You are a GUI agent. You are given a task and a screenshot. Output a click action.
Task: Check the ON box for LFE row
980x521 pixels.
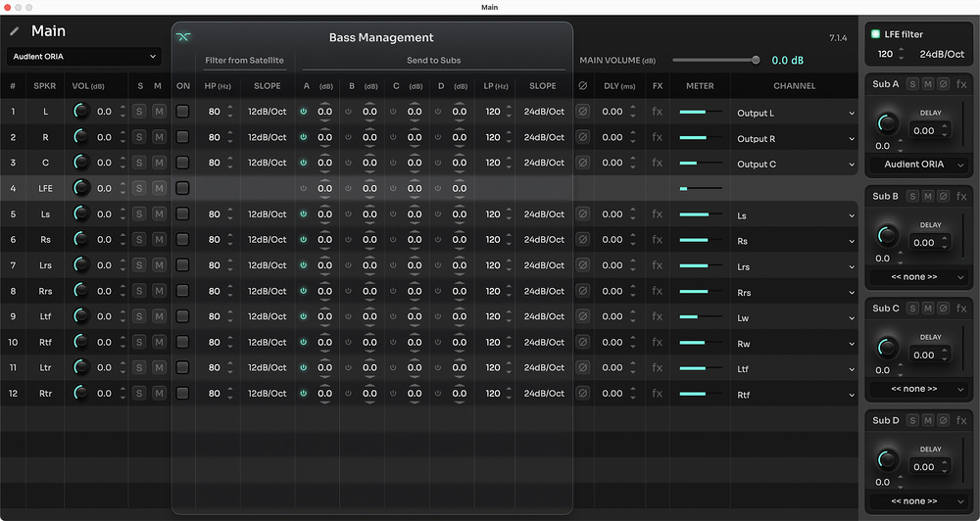182,188
